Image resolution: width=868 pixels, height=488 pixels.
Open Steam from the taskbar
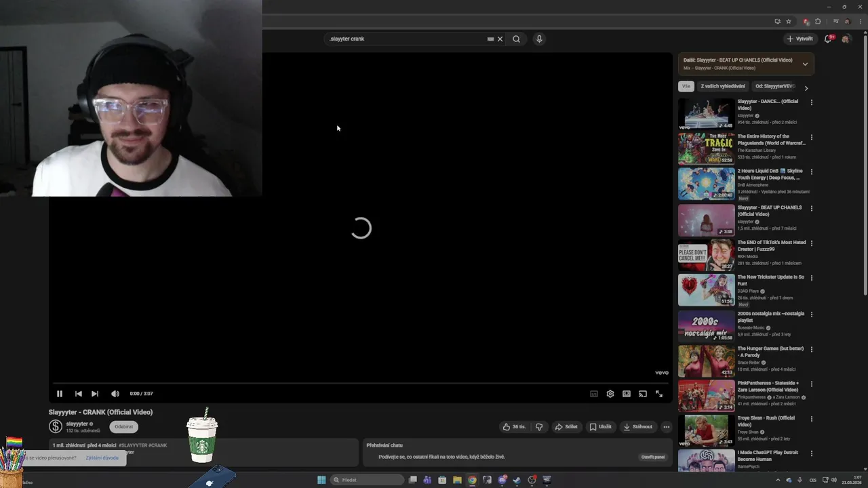coord(517,480)
